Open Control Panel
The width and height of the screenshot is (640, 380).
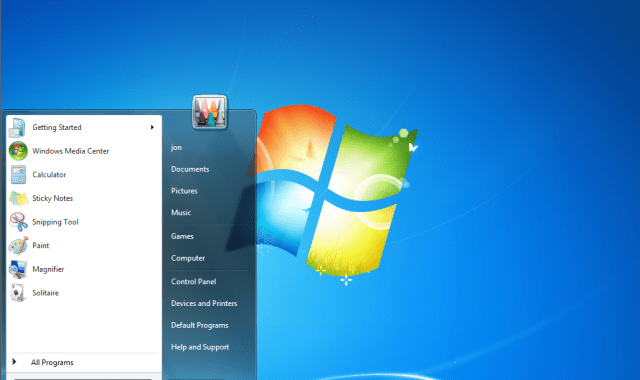193,281
